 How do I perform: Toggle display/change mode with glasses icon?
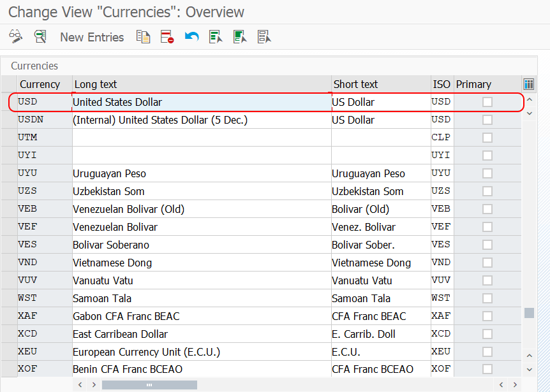click(16, 36)
